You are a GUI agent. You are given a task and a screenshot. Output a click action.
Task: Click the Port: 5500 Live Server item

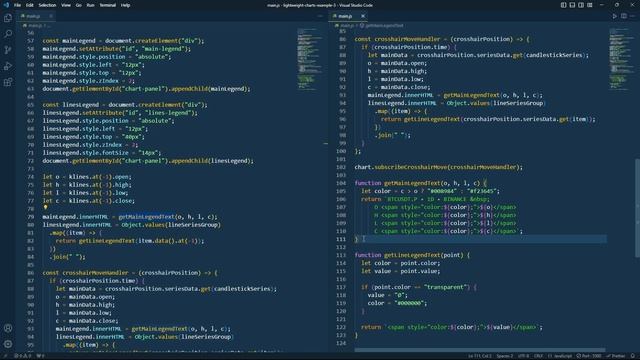[590, 356]
